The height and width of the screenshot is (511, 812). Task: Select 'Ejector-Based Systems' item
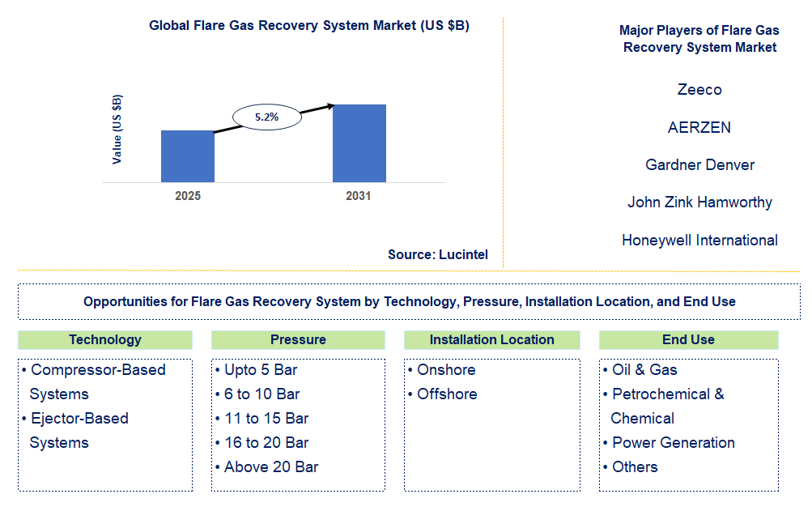pos(75,431)
